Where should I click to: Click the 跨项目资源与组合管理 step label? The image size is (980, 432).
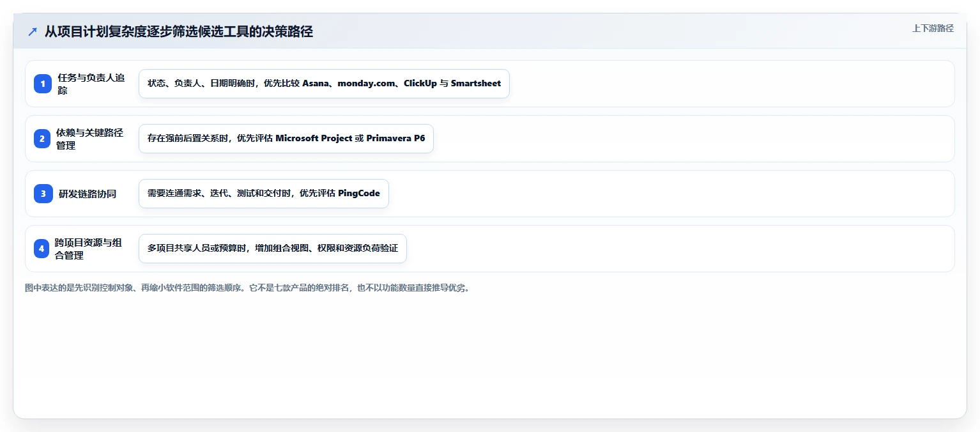coord(88,249)
